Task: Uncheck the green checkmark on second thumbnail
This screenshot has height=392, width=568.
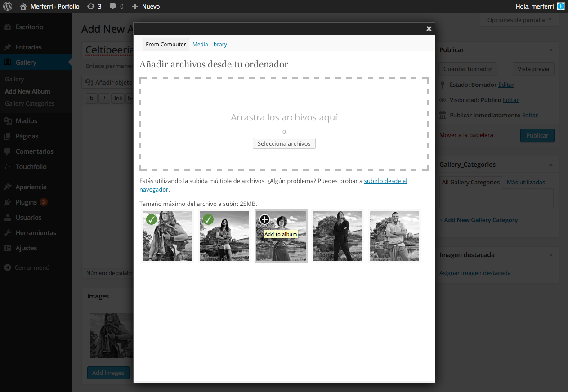Action: coord(208,219)
